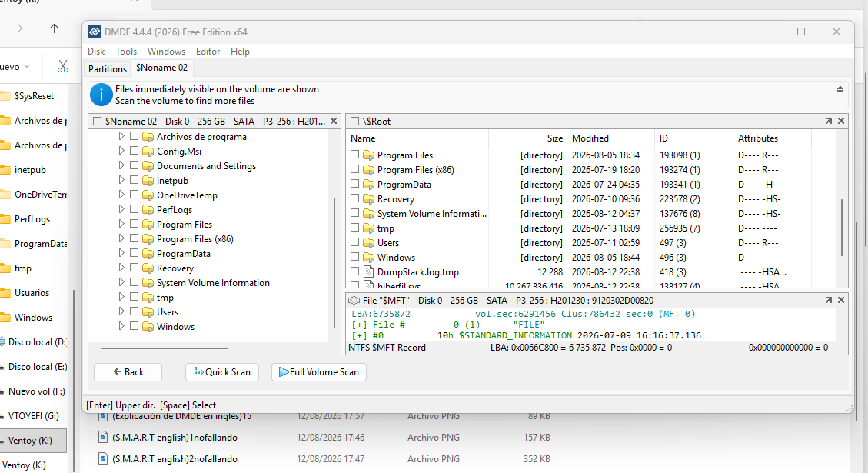The image size is (868, 473).
Task: Click the DMDE application logo icon
Action: pyautogui.click(x=95, y=32)
